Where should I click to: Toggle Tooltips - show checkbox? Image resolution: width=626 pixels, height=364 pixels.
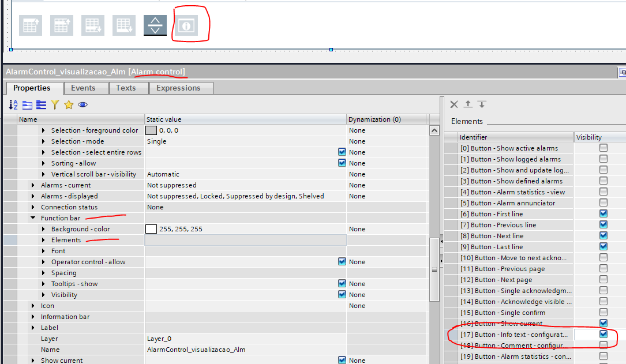pyautogui.click(x=342, y=284)
